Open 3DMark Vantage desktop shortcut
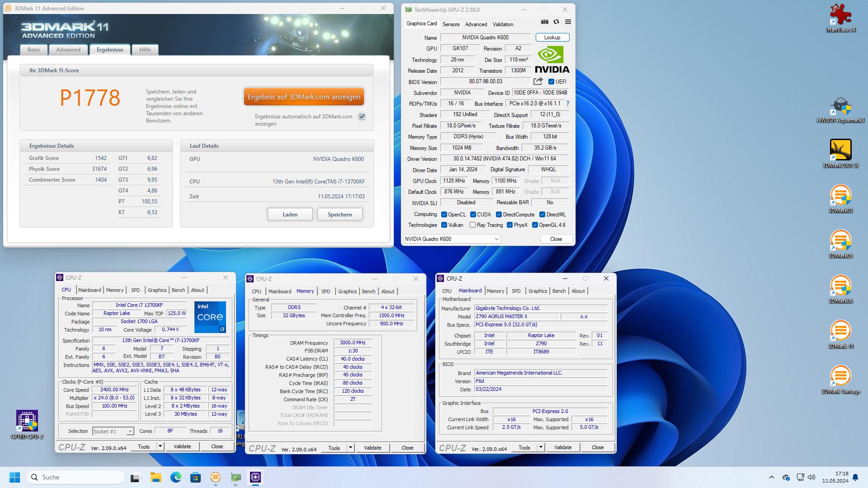Image resolution: width=868 pixels, height=488 pixels. (840, 380)
